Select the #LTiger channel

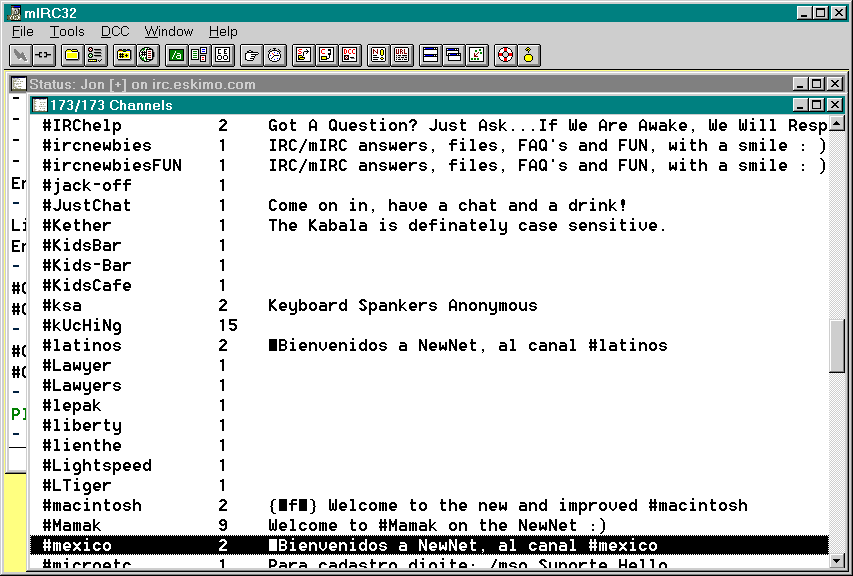pos(429,485)
